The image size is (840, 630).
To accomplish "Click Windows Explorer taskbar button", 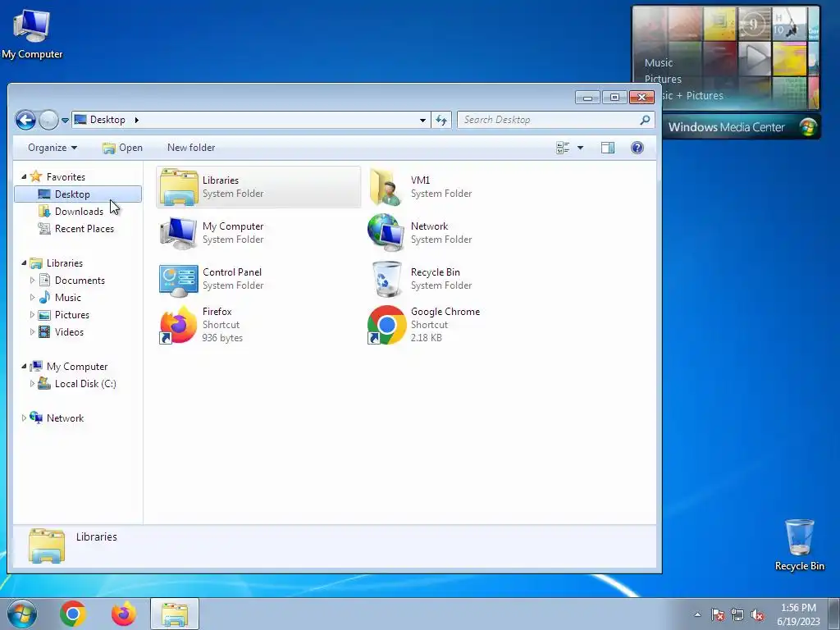I will pyautogui.click(x=175, y=614).
